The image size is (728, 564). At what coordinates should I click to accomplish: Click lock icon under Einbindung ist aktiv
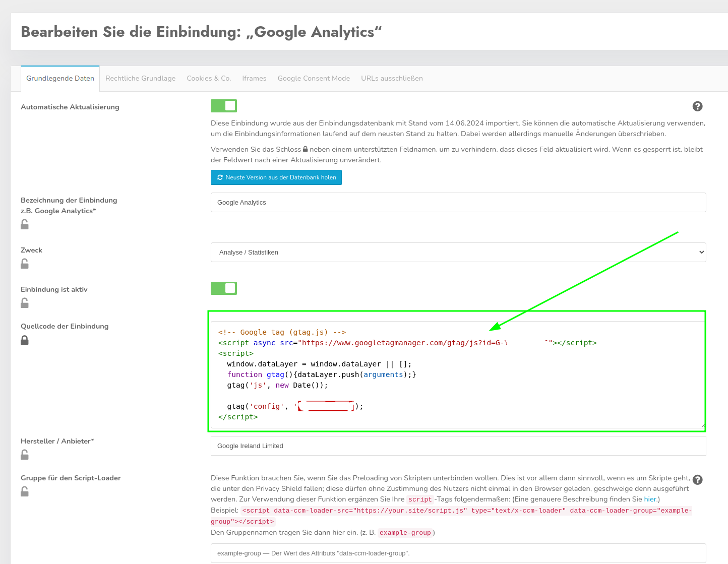click(25, 303)
